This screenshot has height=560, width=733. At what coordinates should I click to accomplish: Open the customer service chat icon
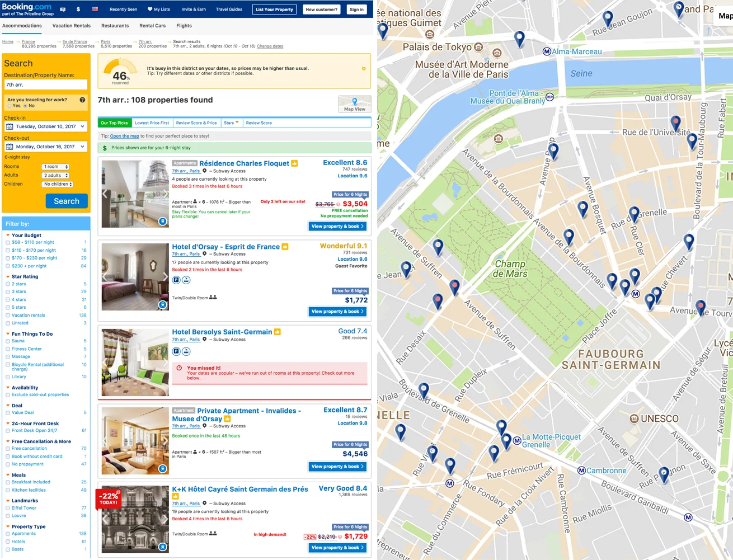63,10
